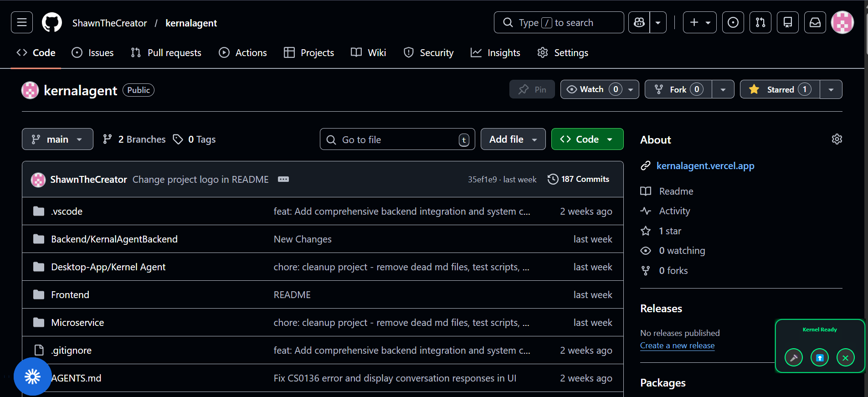Open 'Fix CS0136 error' commit message
Viewport: 868px width, 397px height.
[x=395, y=378]
